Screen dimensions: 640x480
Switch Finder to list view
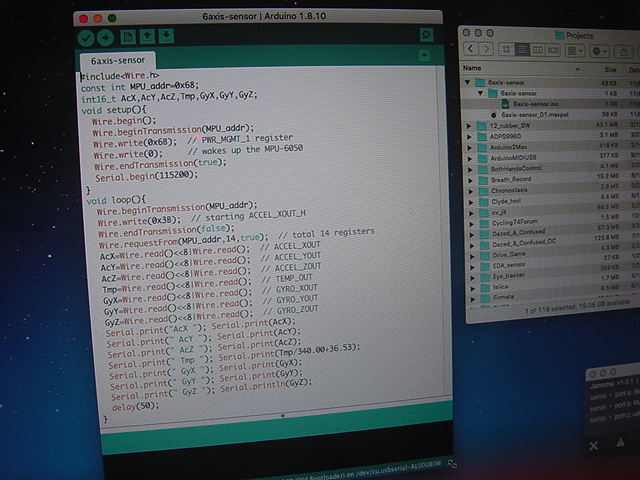522,50
